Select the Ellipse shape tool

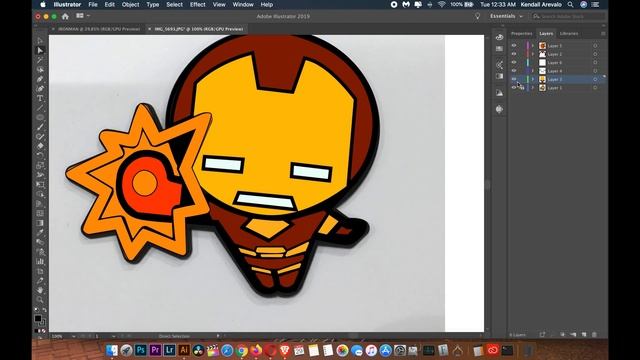coord(40,118)
